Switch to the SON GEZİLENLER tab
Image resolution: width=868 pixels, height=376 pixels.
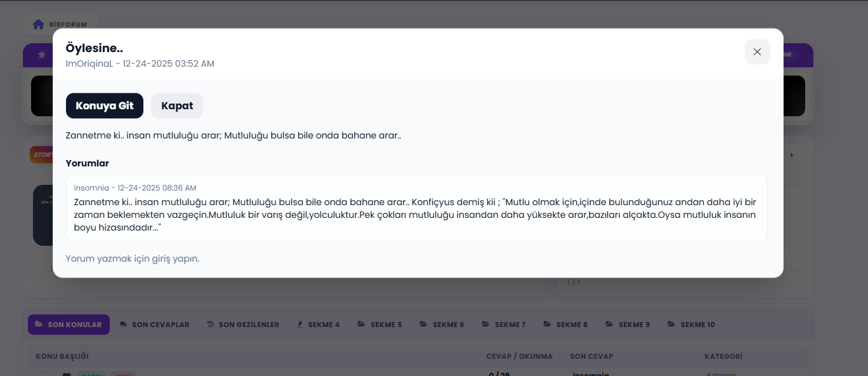[x=243, y=324]
